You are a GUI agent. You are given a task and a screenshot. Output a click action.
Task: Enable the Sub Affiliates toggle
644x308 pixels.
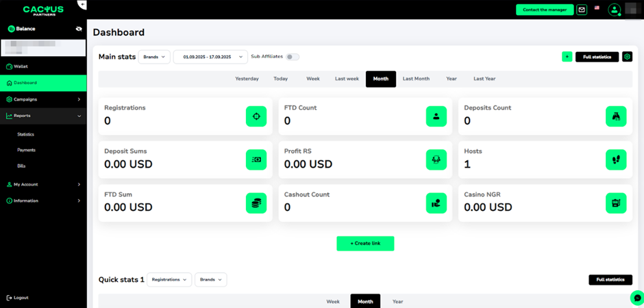click(293, 57)
